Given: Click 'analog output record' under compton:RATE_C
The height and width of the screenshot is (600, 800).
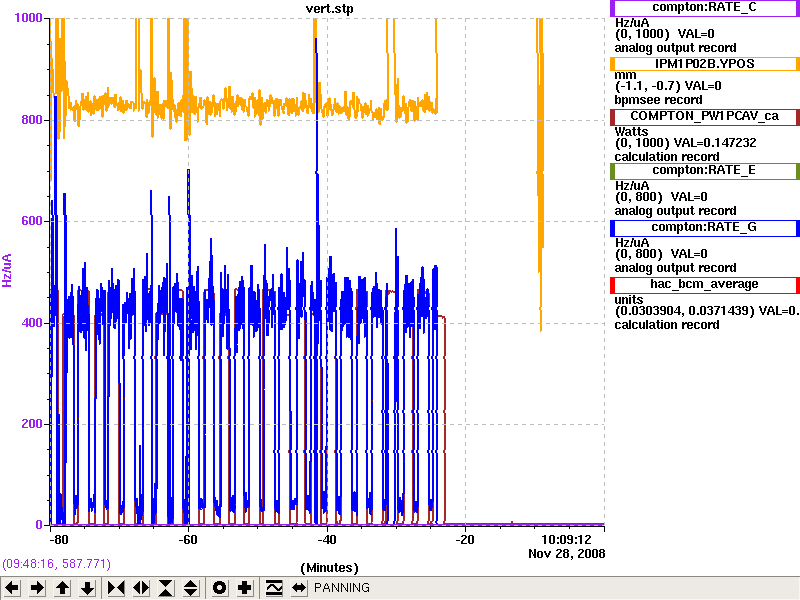Looking at the screenshot, I should coord(675,48).
